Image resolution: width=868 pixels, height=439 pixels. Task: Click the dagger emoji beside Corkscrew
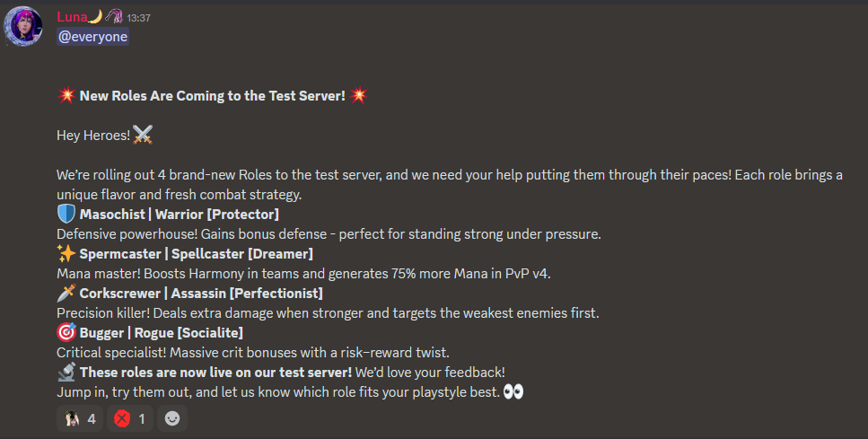(x=66, y=293)
